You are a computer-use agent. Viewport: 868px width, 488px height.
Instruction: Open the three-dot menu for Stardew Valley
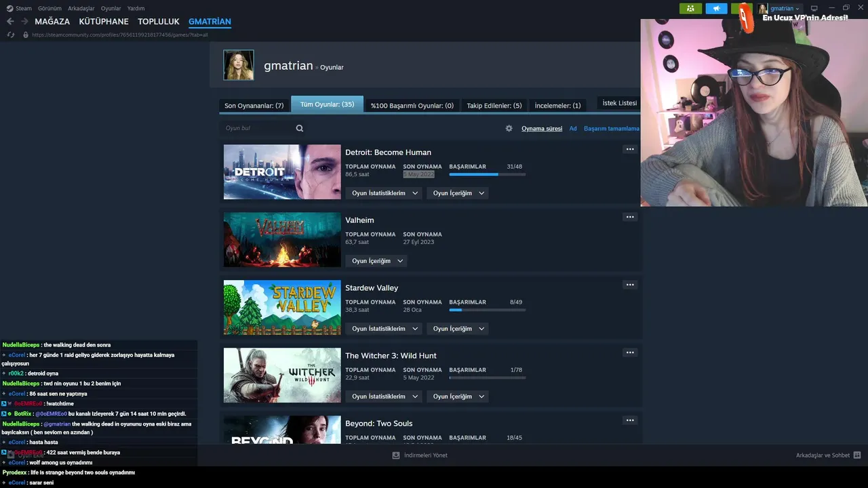click(630, 285)
